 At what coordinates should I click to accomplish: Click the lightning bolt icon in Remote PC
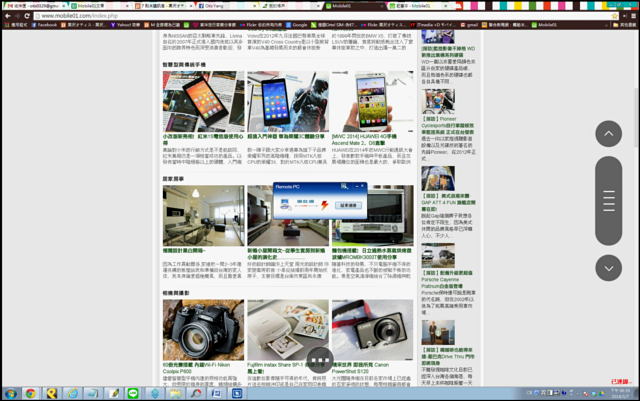[324, 205]
